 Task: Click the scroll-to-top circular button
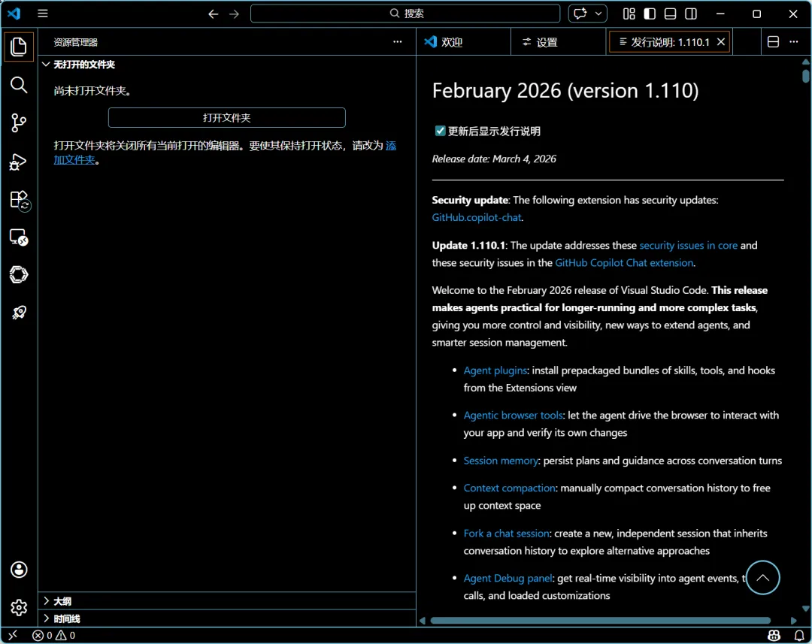763,578
